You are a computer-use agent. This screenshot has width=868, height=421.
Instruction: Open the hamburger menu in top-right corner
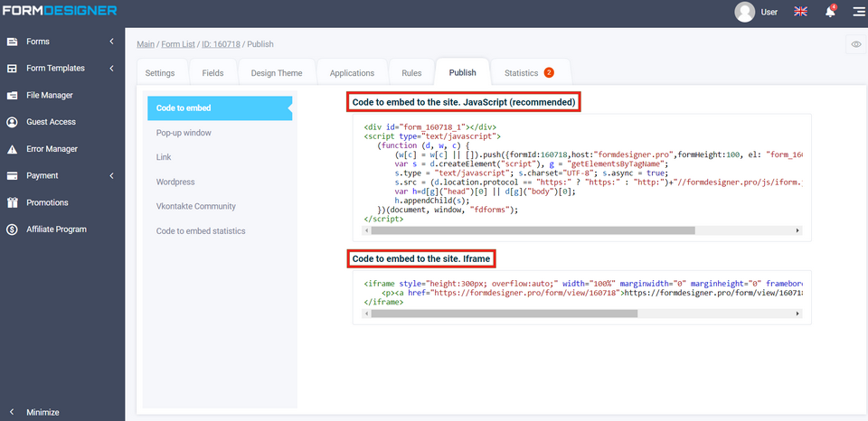coord(857,12)
